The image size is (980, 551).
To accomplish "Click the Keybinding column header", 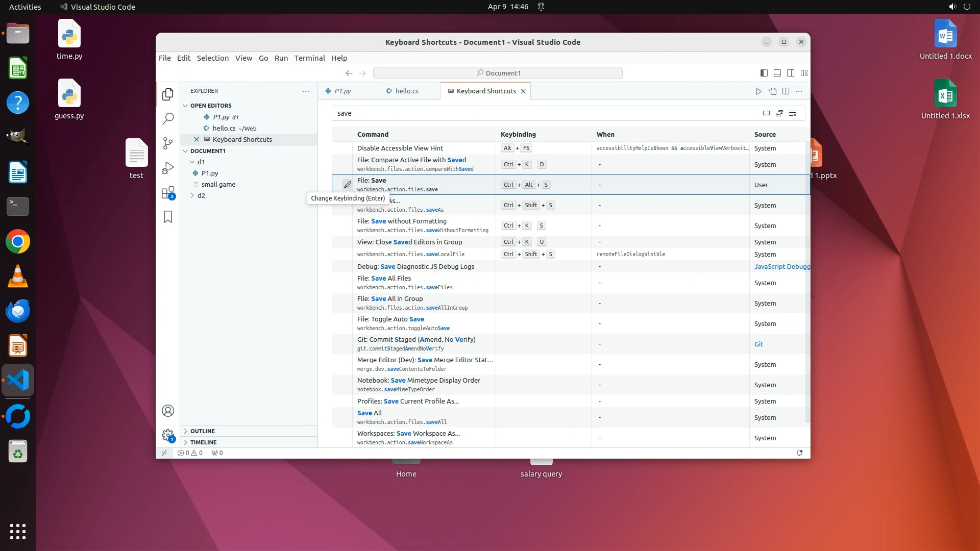I will click(x=518, y=134).
